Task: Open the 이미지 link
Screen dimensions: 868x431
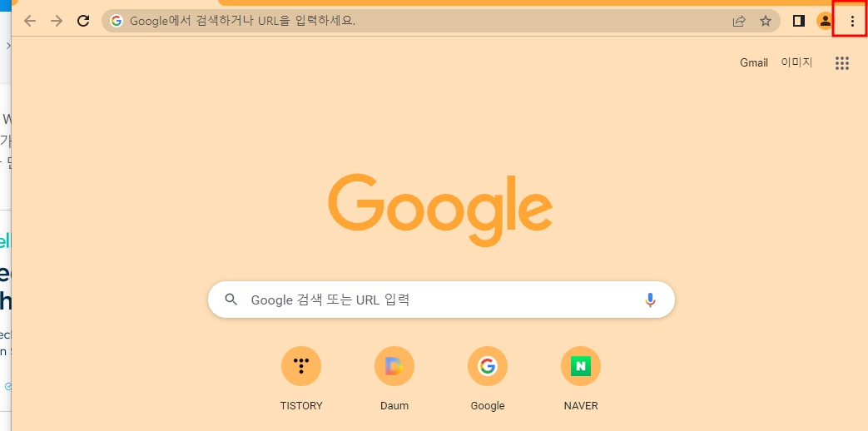Action: coord(796,62)
